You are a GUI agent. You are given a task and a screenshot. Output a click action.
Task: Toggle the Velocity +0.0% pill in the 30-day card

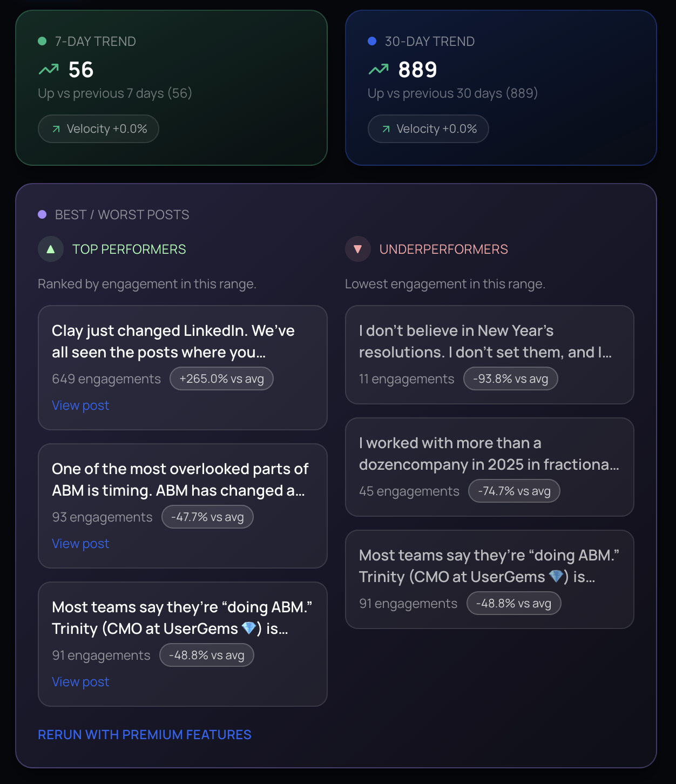[x=428, y=129]
